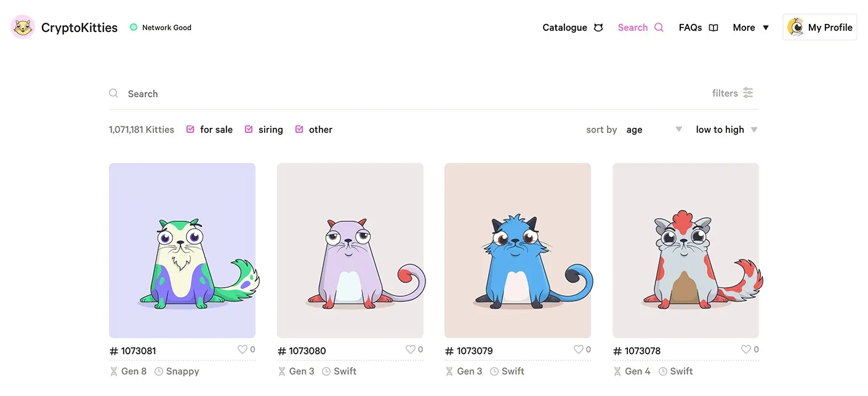Click the Network Good status indicator

160,27
